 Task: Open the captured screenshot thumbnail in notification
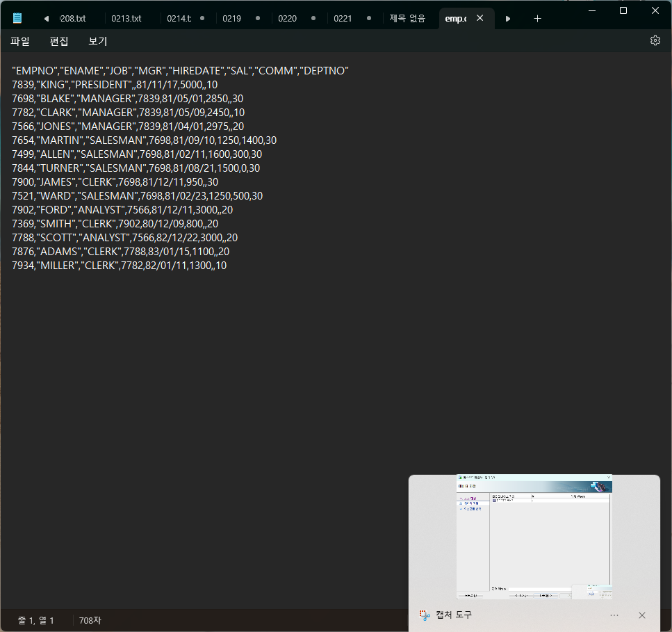tap(534, 537)
